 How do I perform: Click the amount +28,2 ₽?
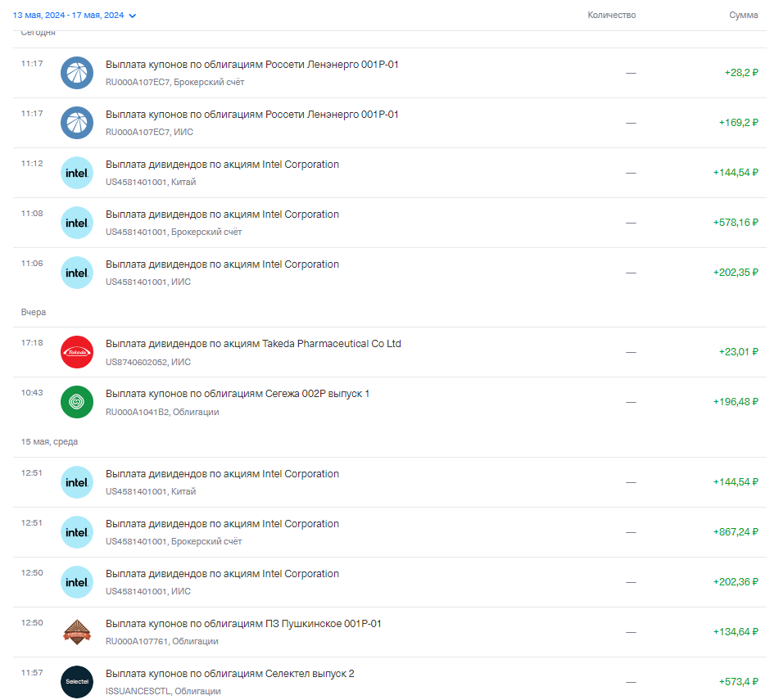coord(741,73)
